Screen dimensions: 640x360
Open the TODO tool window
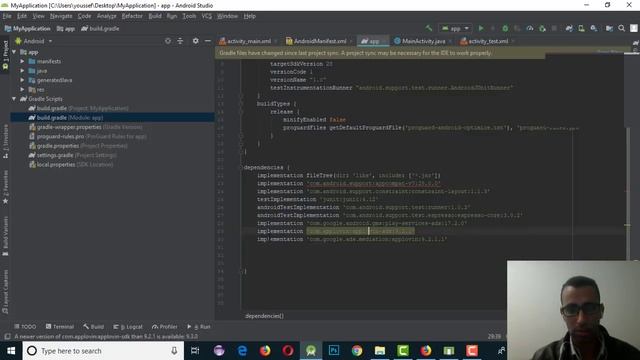pos(25,327)
